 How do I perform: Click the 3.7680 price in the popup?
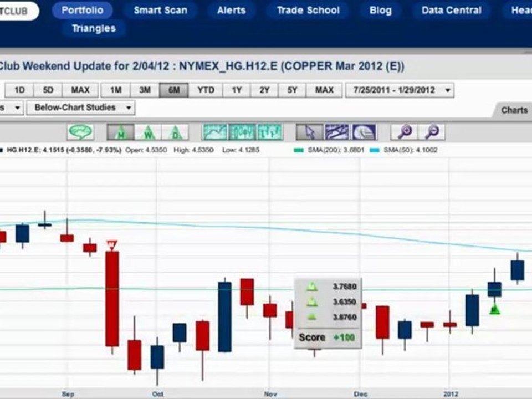coord(345,287)
